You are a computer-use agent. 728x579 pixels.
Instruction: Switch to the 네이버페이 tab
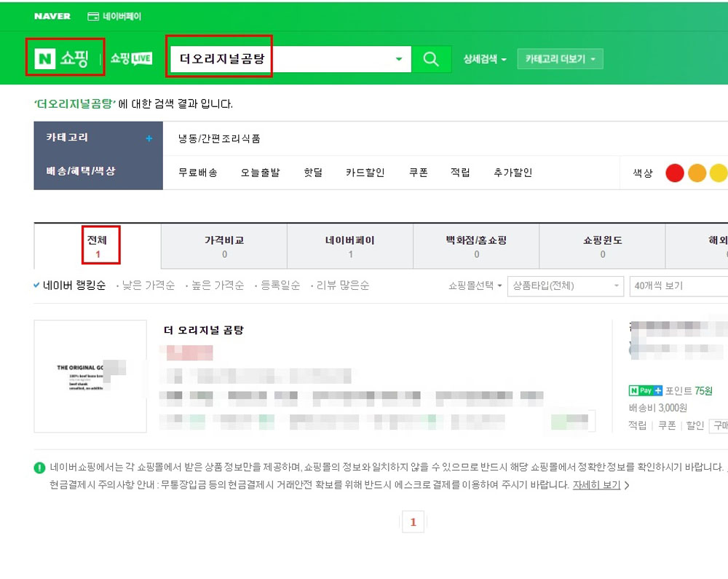click(x=350, y=247)
